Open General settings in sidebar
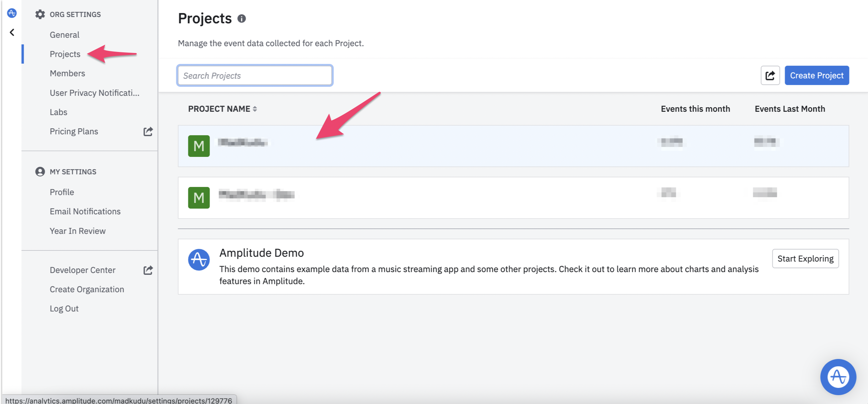868x404 pixels. (x=65, y=35)
